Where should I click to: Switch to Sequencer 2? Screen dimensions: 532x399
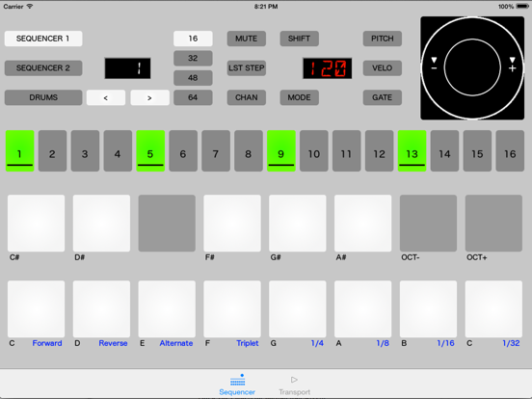[x=43, y=67]
